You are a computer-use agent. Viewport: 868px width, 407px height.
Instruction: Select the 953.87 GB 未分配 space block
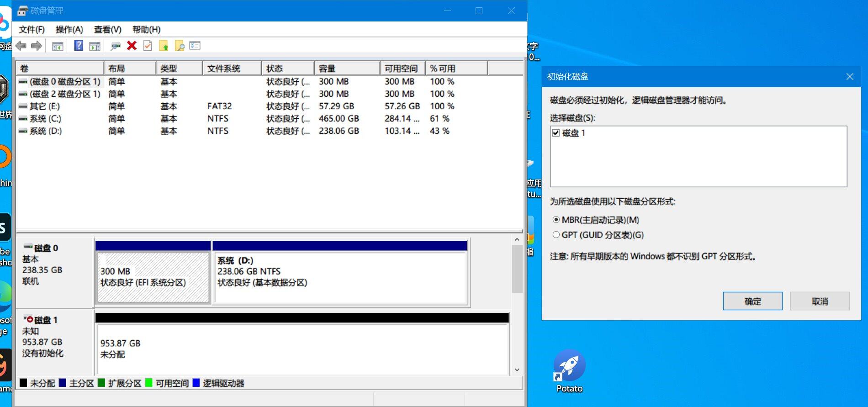(302, 349)
